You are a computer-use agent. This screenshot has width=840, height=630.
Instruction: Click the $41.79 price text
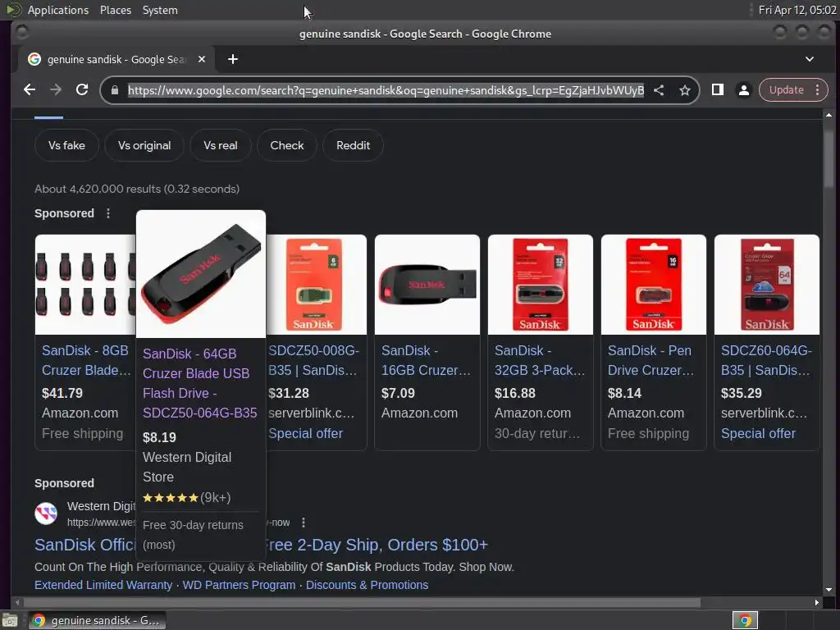tap(62, 393)
